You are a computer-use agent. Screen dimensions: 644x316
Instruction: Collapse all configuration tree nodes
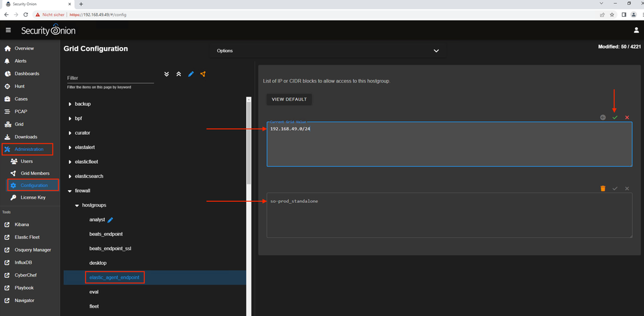pos(179,74)
